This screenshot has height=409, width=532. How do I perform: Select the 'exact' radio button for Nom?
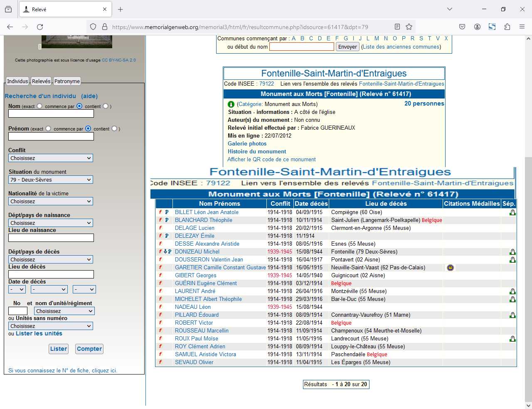pyautogui.click(x=39, y=106)
